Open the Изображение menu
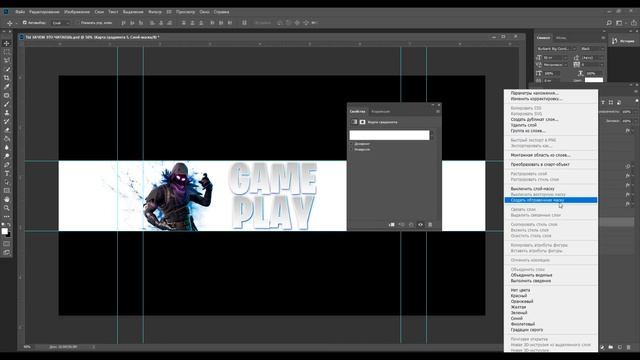Screen dimensions: 640x360 [x=77, y=12]
